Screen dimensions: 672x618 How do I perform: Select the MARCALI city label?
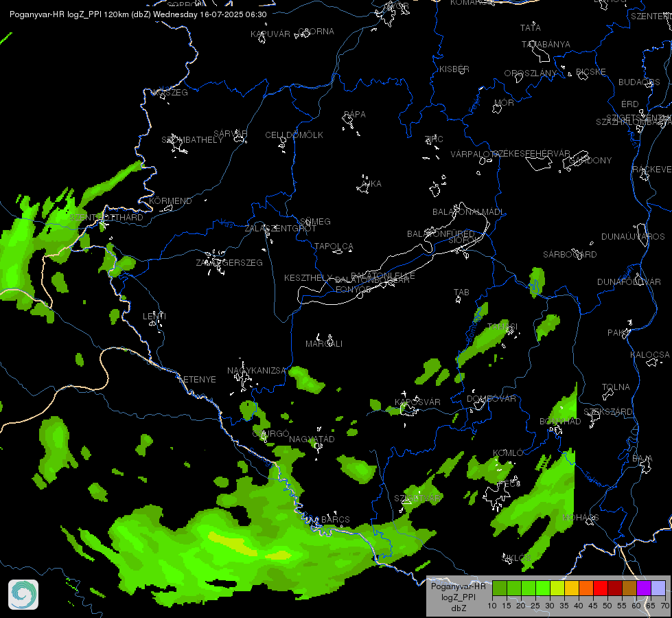tap(324, 344)
